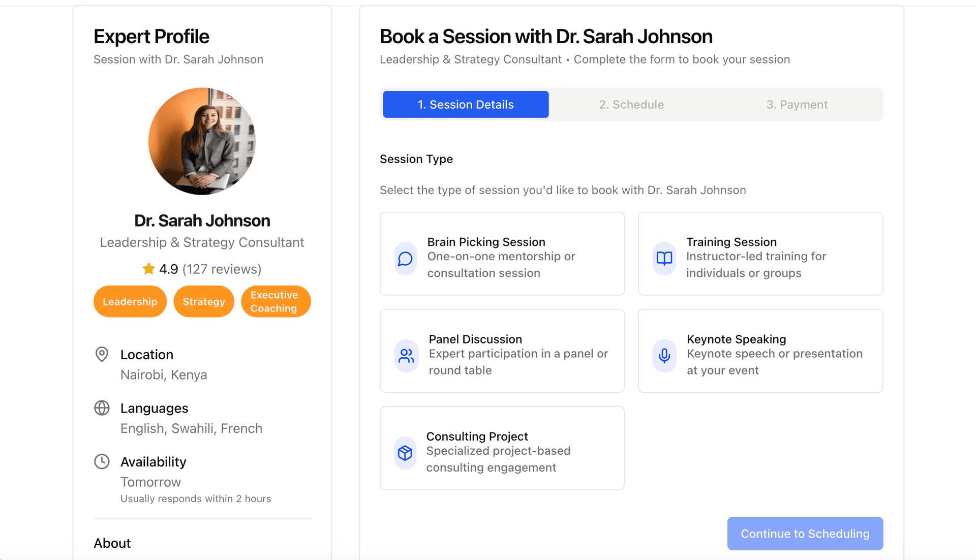Click the Dr. Sarah Johnson name under photo
Viewport: 976px width, 560px height.
pos(202,221)
